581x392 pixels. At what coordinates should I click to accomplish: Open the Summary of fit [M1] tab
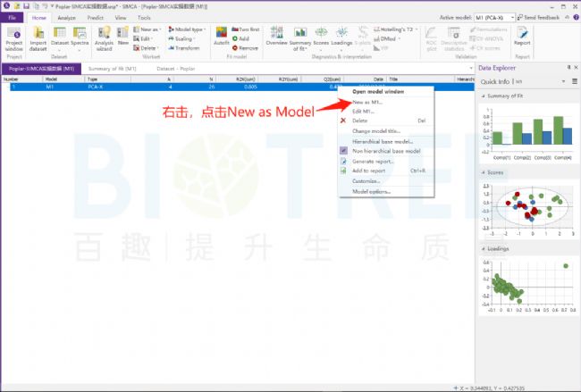point(113,69)
